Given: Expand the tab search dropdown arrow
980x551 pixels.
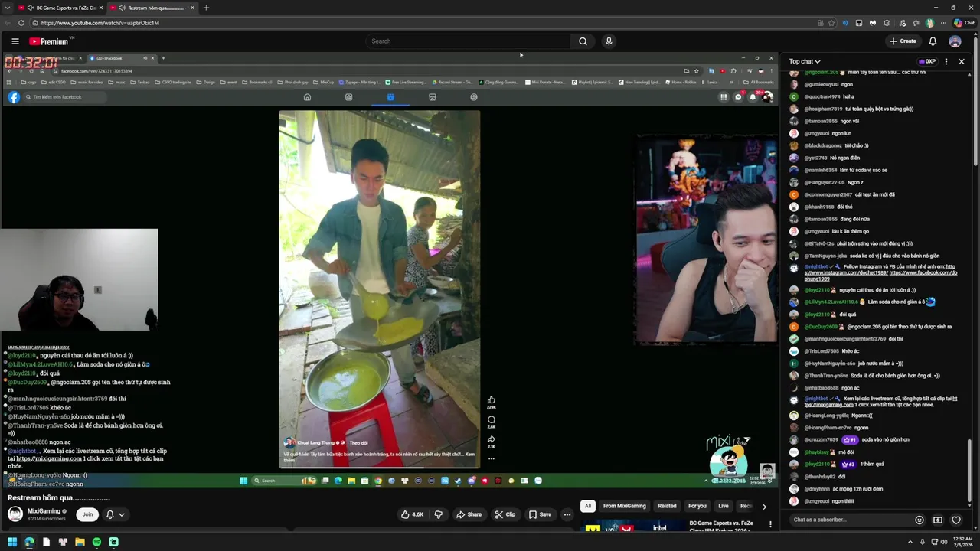Looking at the screenshot, I should pos(7,8).
